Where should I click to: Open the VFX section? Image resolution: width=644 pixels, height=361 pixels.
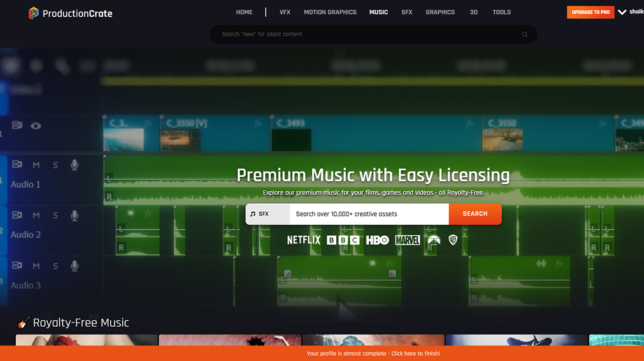(x=285, y=12)
